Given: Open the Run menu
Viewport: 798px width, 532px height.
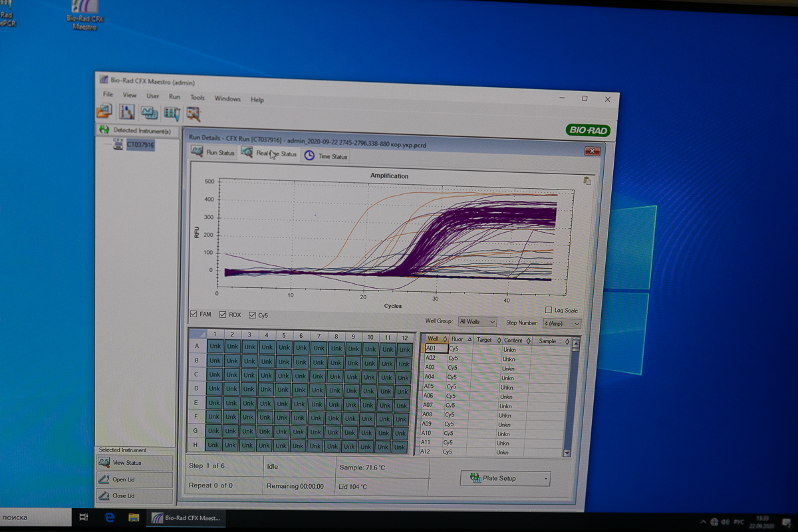Looking at the screenshot, I should 174,96.
